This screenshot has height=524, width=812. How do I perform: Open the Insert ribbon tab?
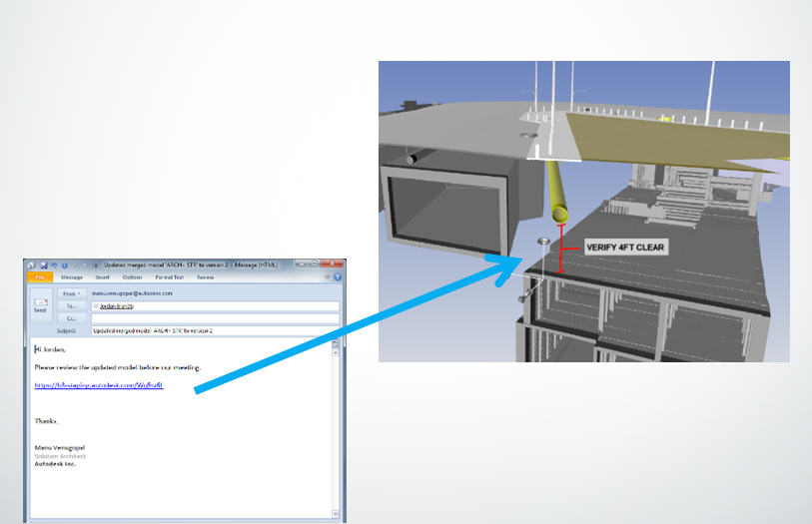[104, 276]
